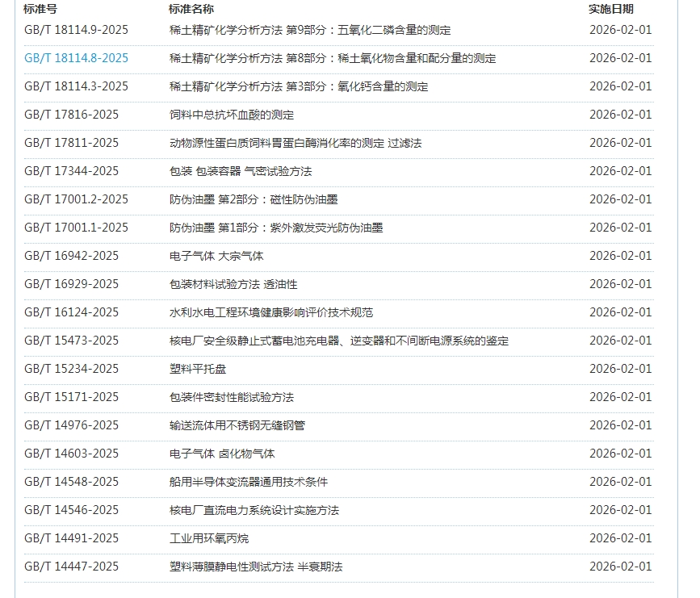Viewport: 700px width, 598px height.
Task: Click the highlighted GB/T 18114.8-2025 link
Action: 76,58
